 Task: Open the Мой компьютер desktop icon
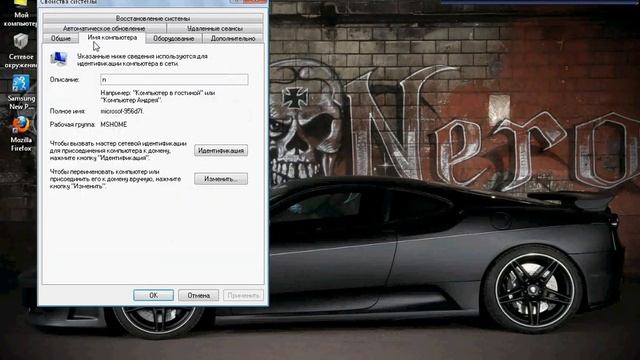click(x=21, y=14)
